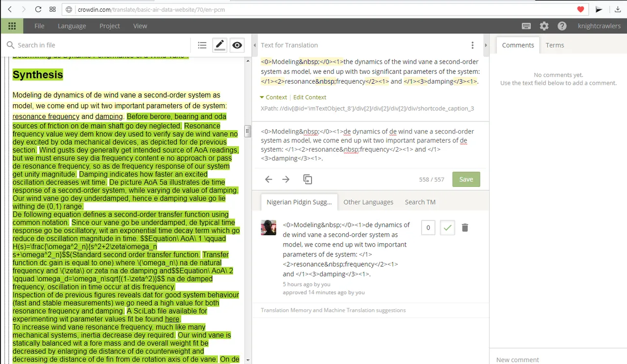Select the Synthesis heading string
The width and height of the screenshot is (627, 364).
click(38, 74)
